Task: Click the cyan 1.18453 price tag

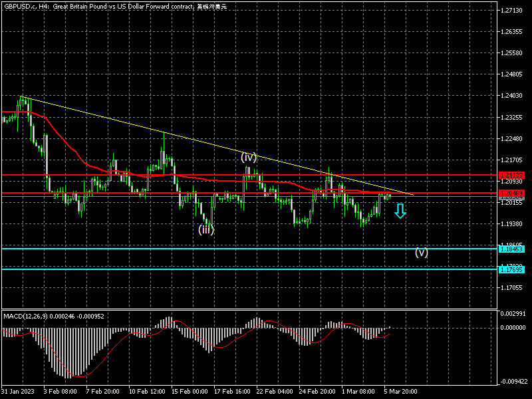Action: [511, 249]
